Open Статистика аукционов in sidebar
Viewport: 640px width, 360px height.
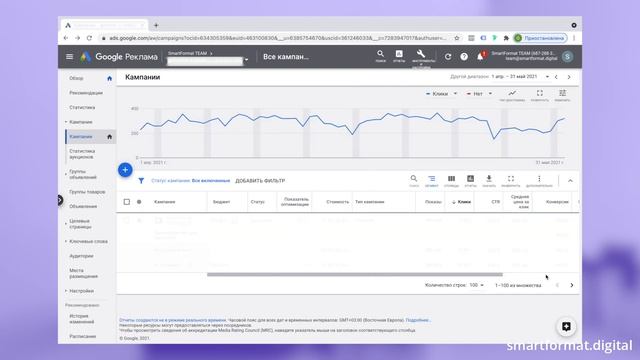[x=82, y=154]
